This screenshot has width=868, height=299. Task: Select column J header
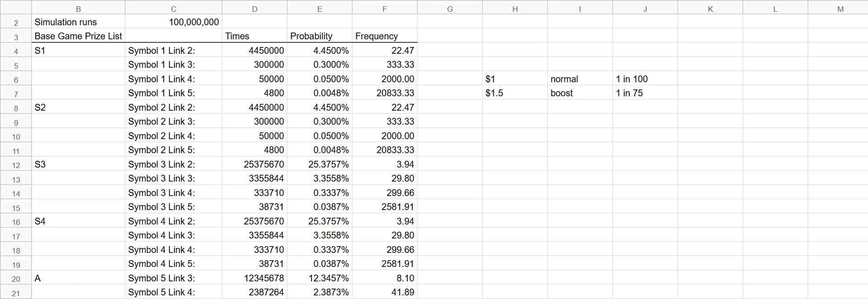(x=645, y=8)
